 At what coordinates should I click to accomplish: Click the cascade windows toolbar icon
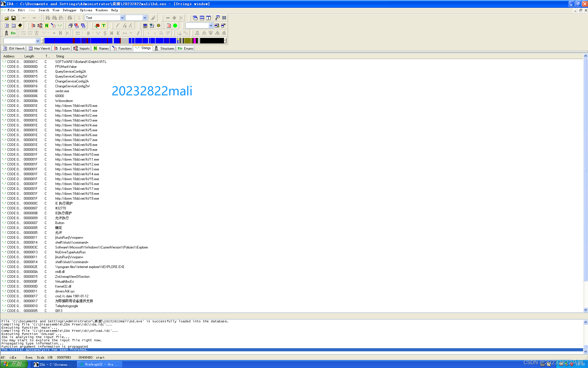195,18
